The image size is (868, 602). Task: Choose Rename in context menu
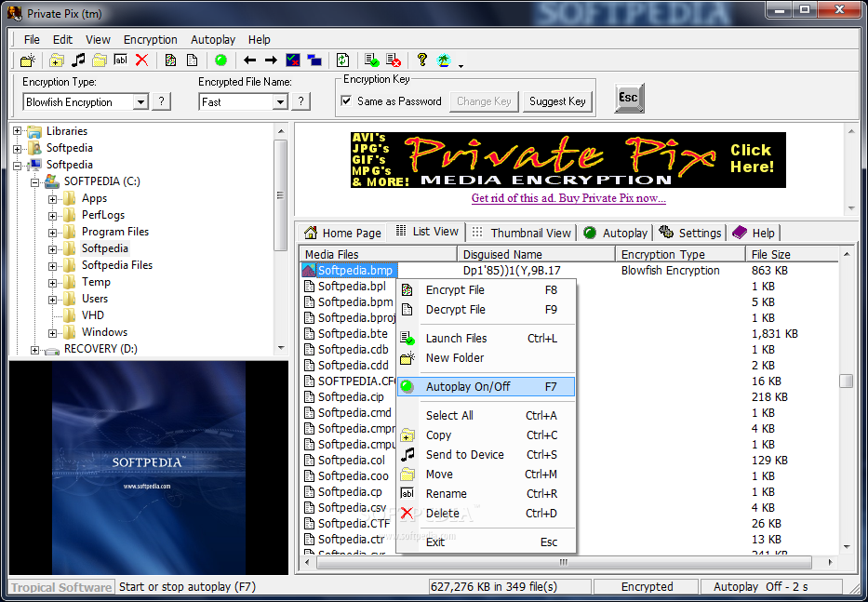click(x=487, y=493)
